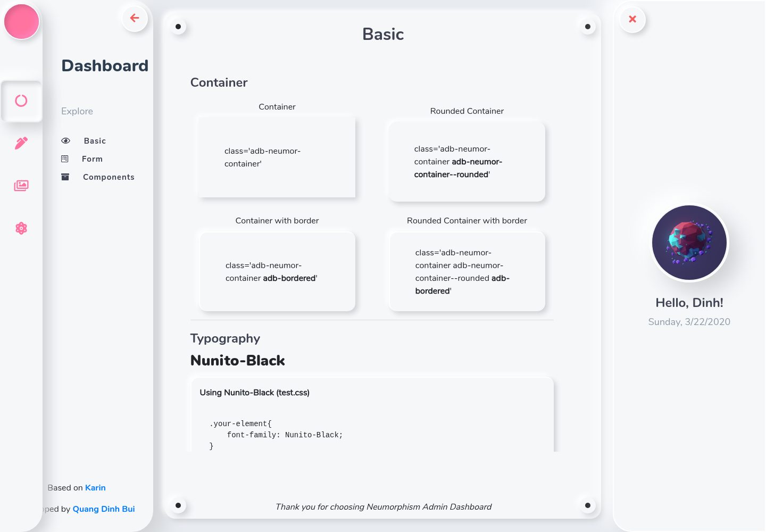Click the user avatar image
The width and height of the screenshot is (766, 532).
coord(689,243)
